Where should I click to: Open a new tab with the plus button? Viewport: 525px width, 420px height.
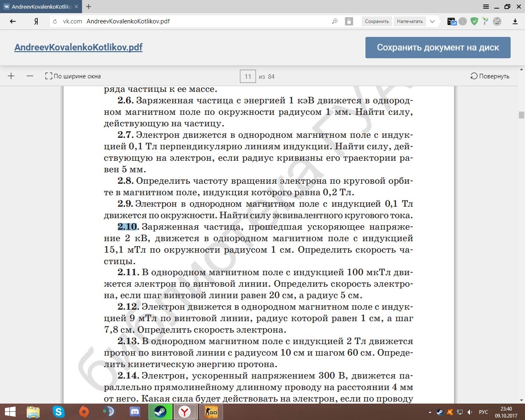89,7
